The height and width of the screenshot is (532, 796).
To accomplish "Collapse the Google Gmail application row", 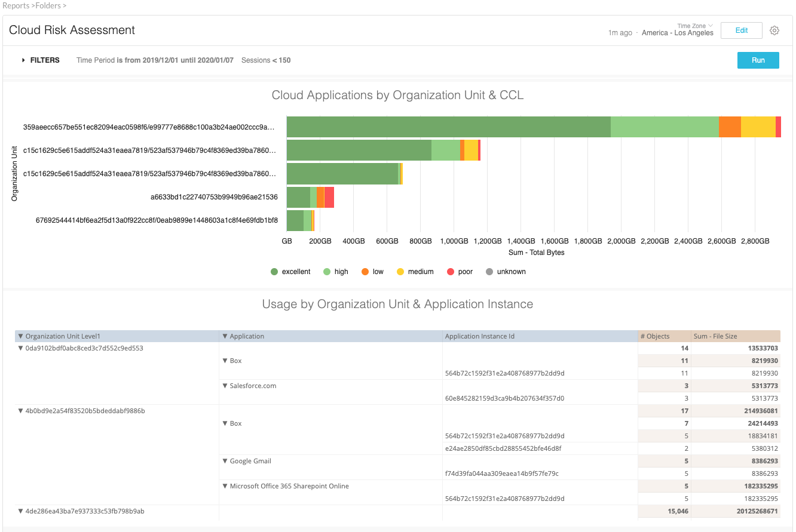I will (225, 461).
